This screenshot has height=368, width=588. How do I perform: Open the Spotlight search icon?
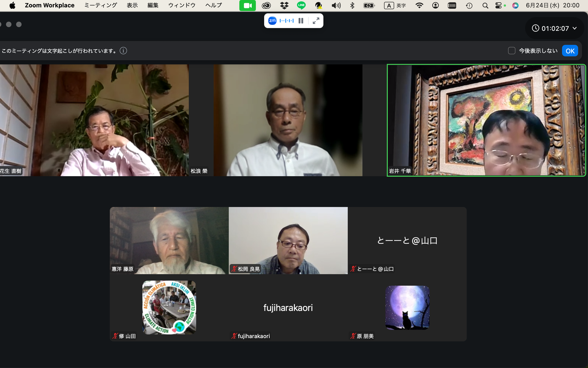coord(485,6)
